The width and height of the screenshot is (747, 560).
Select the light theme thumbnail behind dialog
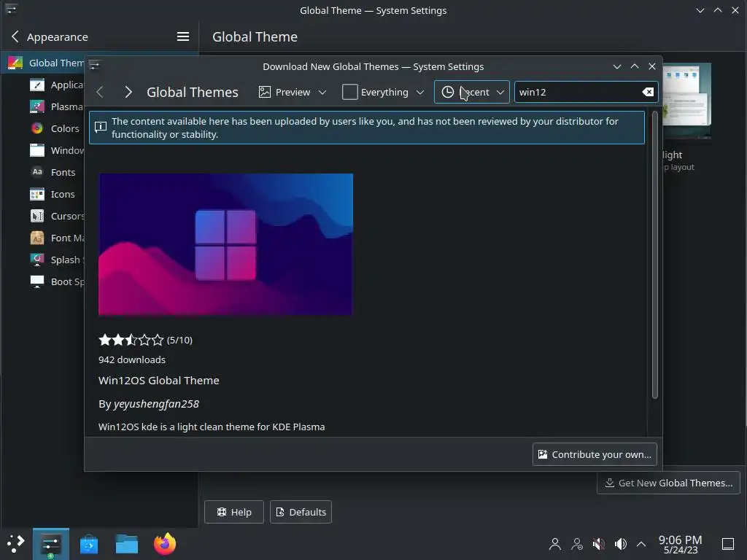(686, 101)
